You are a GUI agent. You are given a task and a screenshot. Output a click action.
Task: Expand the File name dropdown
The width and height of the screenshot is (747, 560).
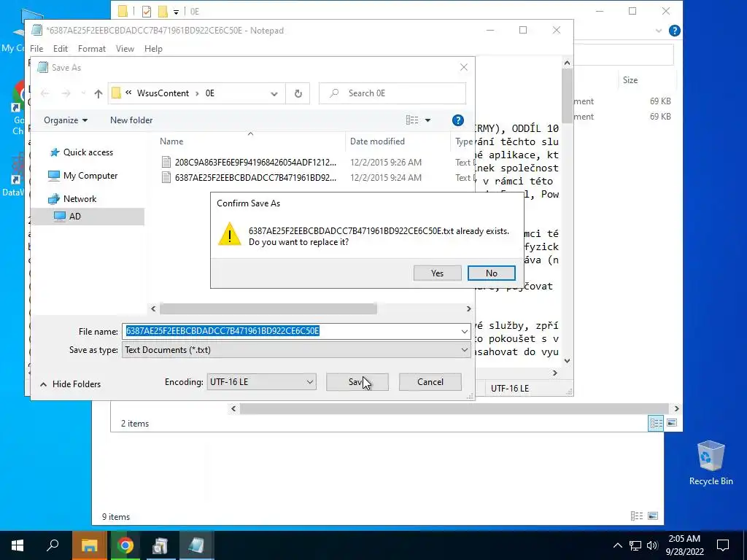click(465, 331)
